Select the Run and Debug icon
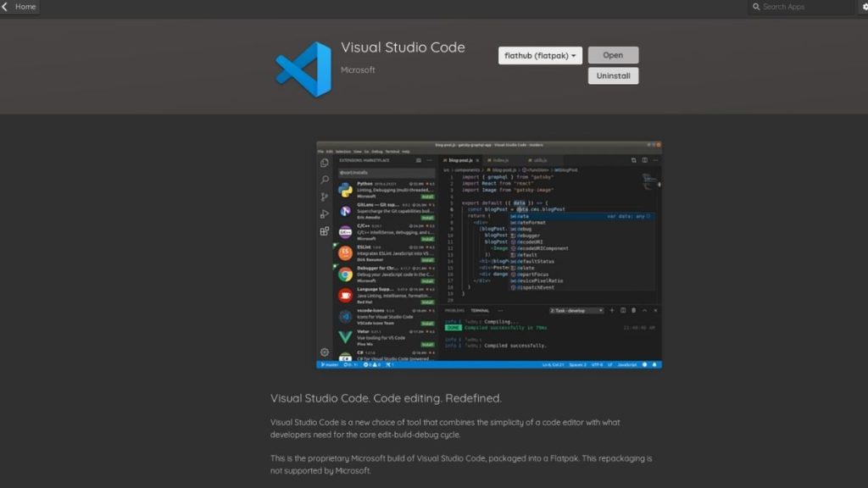This screenshot has width=868, height=488. [x=323, y=214]
